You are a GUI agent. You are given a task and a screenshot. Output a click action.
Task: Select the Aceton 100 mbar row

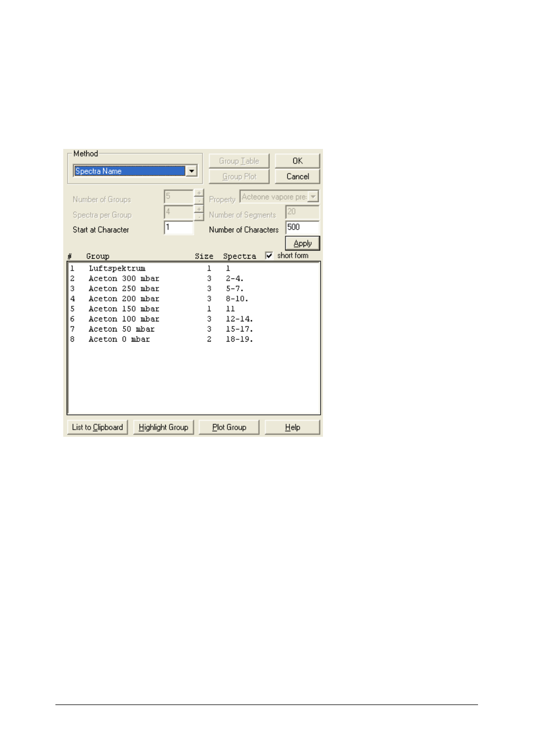point(193,319)
